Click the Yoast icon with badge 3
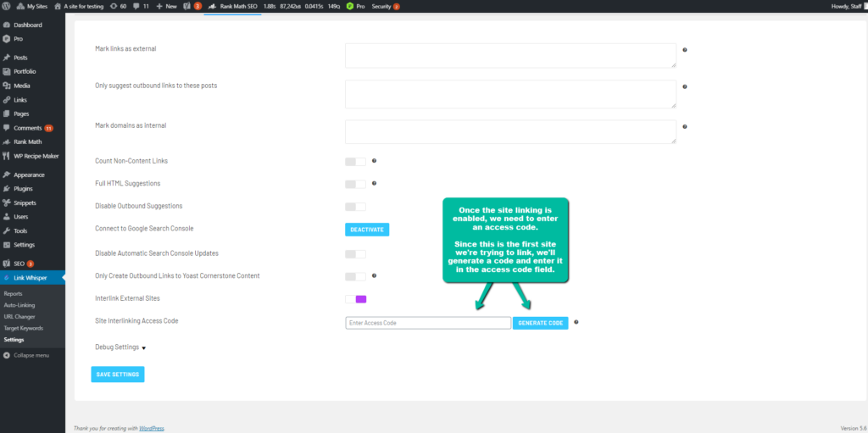Screen dimensions: 868x433 192,6
